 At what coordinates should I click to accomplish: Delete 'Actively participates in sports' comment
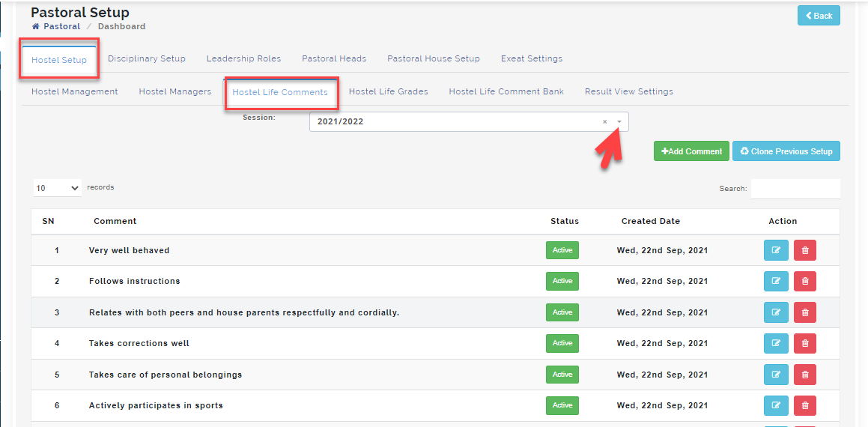tap(805, 405)
